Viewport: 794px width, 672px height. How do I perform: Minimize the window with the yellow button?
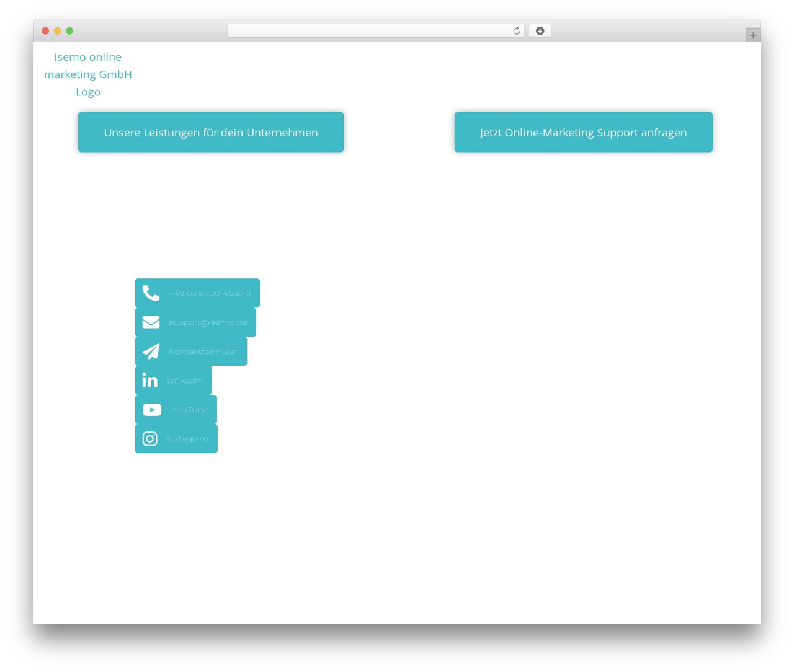[x=58, y=31]
